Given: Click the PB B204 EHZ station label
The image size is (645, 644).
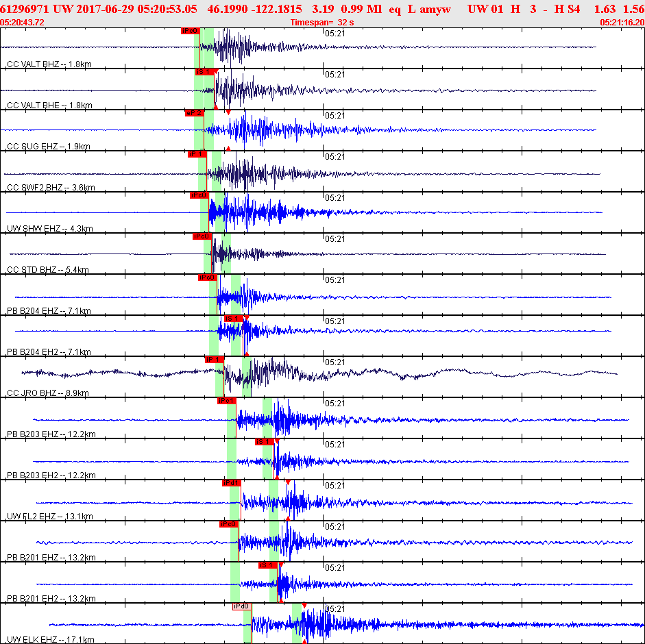Looking at the screenshot, I should (x=48, y=311).
